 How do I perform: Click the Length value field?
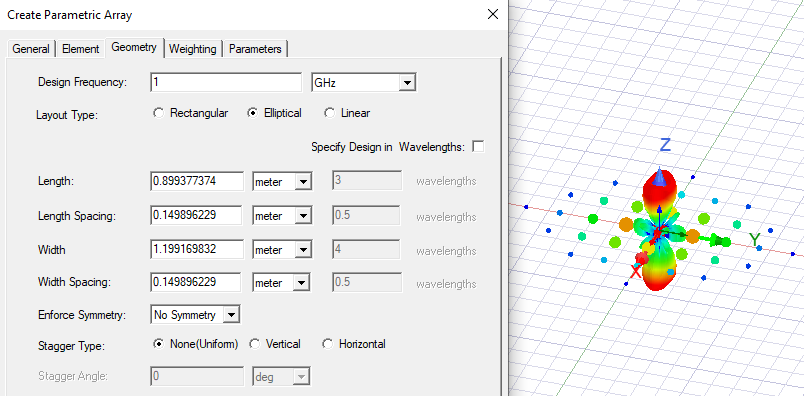click(x=197, y=181)
